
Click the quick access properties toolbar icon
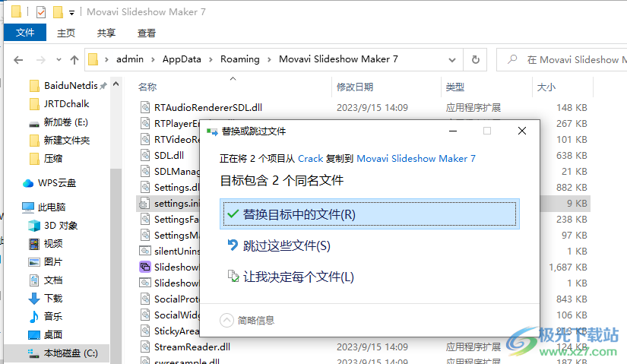[x=41, y=12]
